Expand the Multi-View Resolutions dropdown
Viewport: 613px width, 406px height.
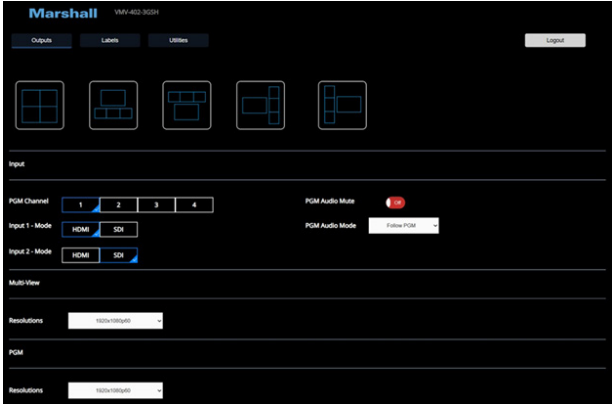pos(115,321)
